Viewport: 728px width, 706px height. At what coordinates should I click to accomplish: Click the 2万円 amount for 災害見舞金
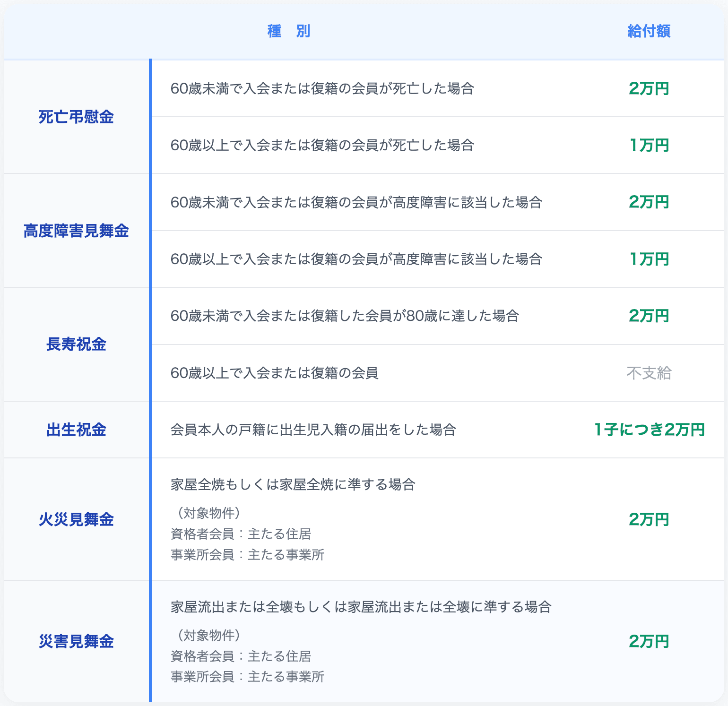[649, 641]
